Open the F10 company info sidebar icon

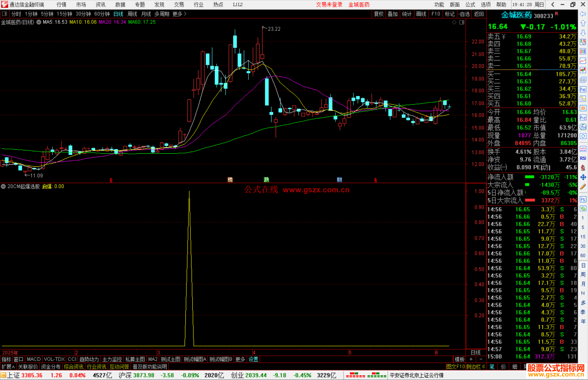click(x=583, y=89)
